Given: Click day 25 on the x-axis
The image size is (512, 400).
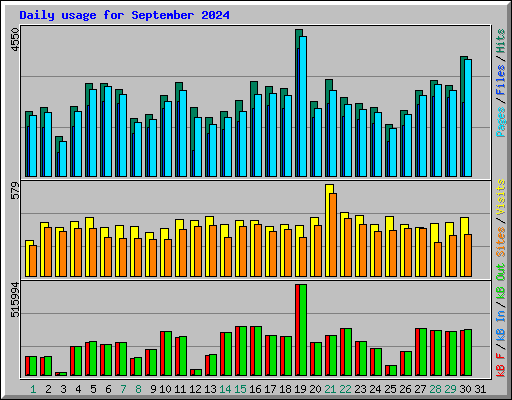Looking at the screenshot, I should pos(390,389).
